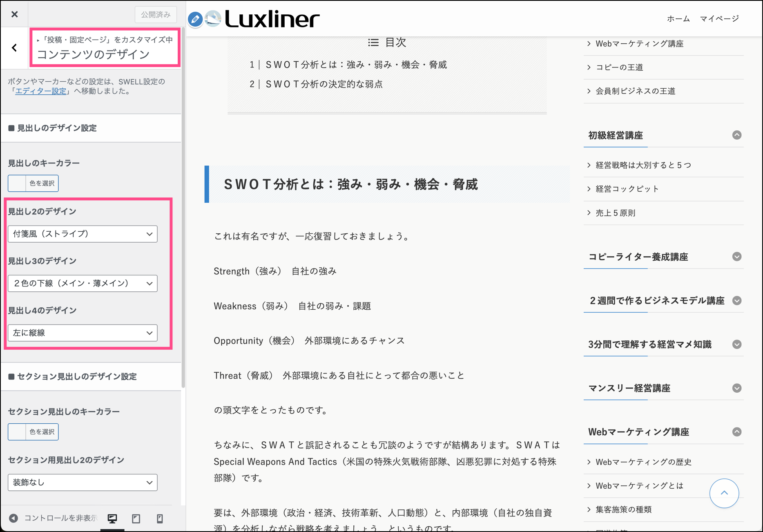Close the customizer with the X icon
763x532 pixels.
pyautogui.click(x=15, y=14)
